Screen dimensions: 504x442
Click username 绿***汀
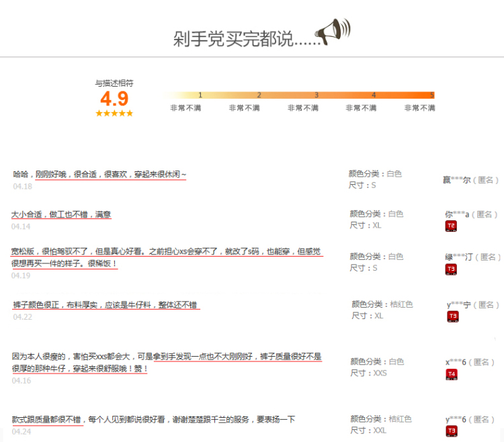click(x=459, y=257)
